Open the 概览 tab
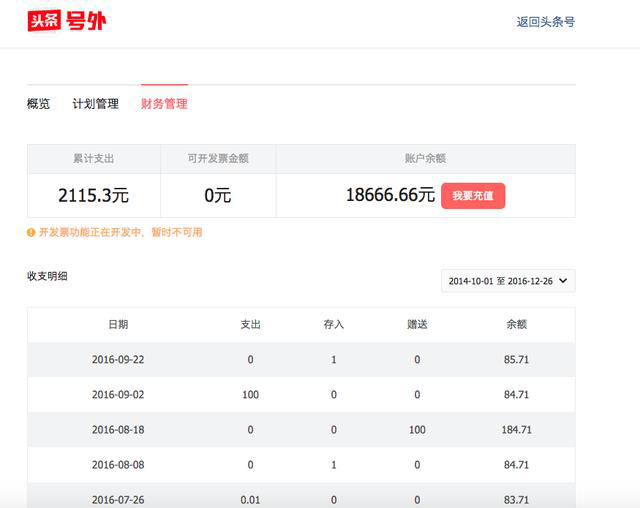 click(38, 104)
